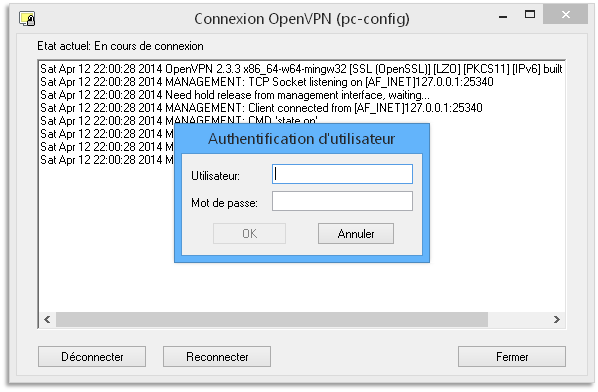The image size is (598, 392).
Task: Select the 'Client connected from' log line
Action: click(261, 108)
